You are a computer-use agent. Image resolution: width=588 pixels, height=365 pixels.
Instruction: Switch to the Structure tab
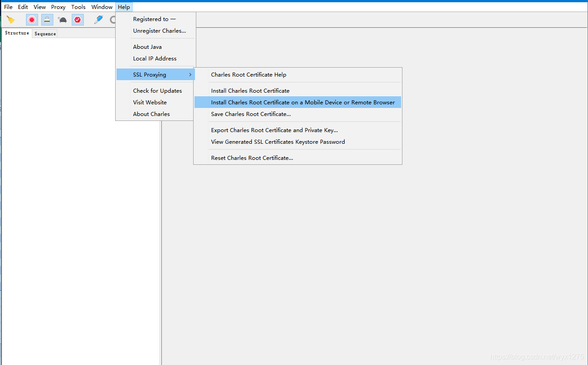(x=17, y=33)
